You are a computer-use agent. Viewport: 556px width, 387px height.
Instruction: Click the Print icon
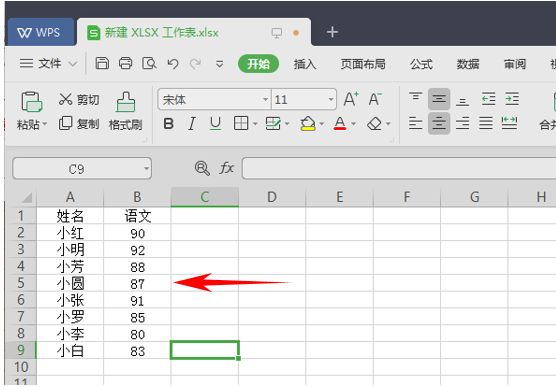tap(126, 63)
